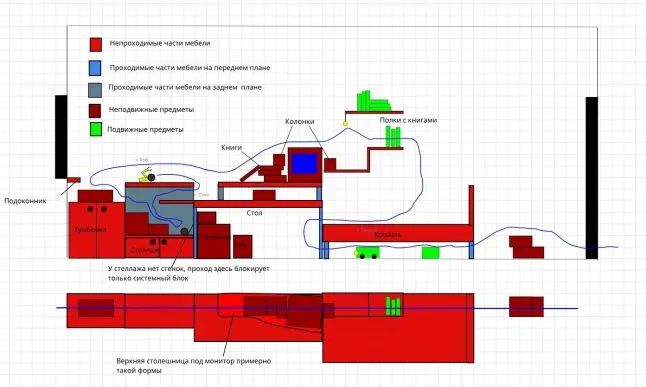Click the blue monitor screen on desk
This screenshot has width=646, height=387.
click(304, 164)
